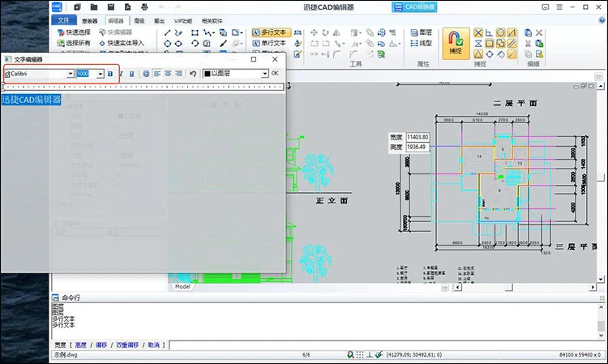Click the hamburger menu icon in title bar
608x364 pixels.
pos(559,7)
